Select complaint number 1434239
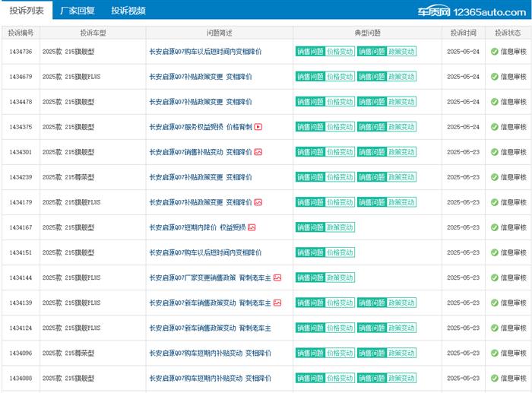 click(21, 177)
